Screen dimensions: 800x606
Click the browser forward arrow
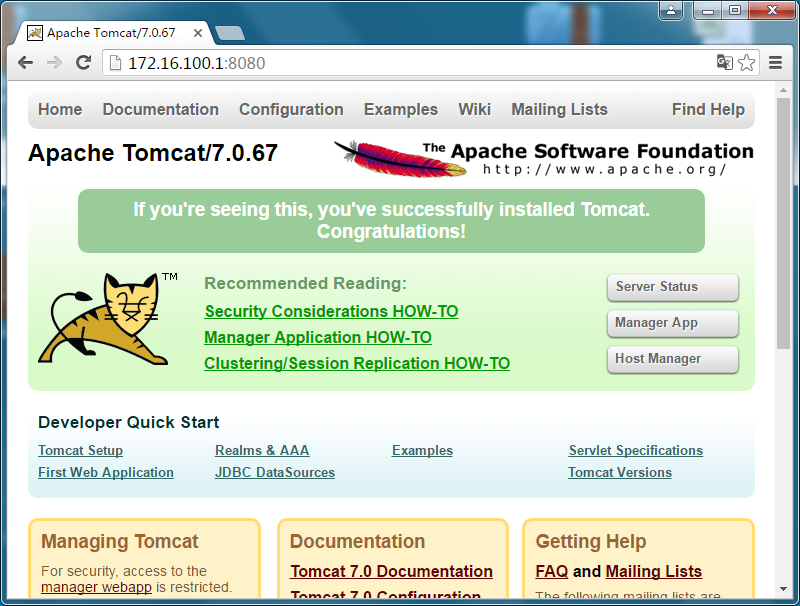point(54,63)
